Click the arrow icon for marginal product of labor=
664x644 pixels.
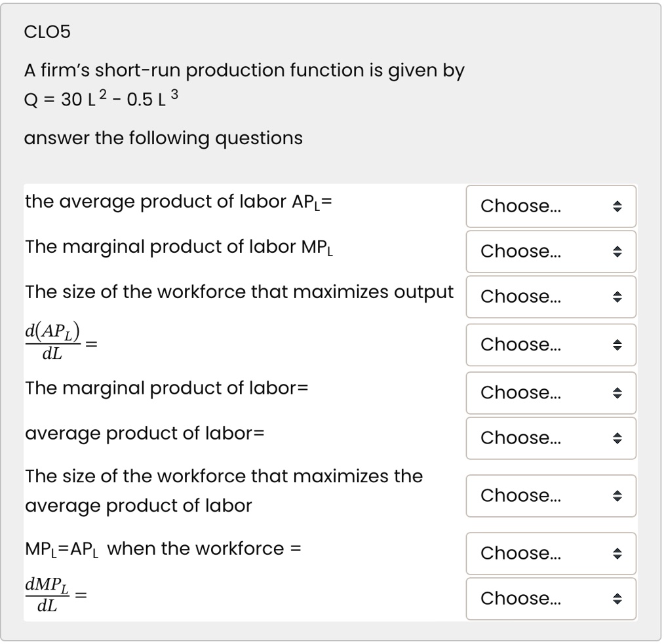point(617,393)
